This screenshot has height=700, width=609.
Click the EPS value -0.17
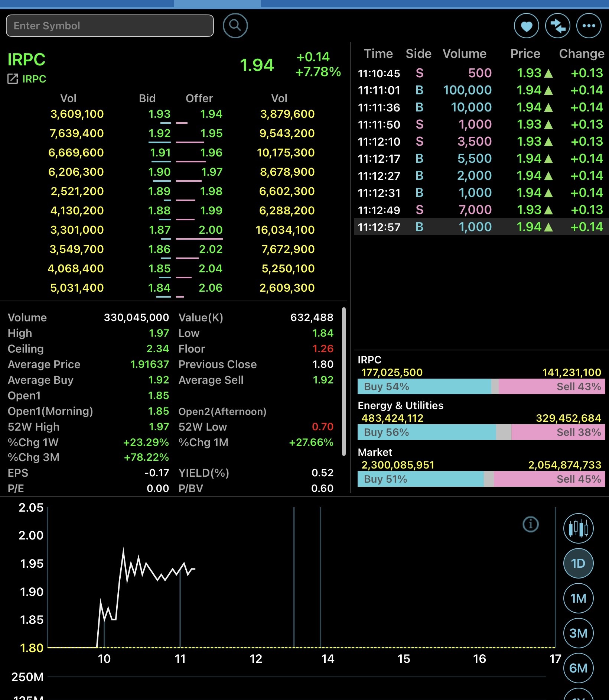(157, 473)
